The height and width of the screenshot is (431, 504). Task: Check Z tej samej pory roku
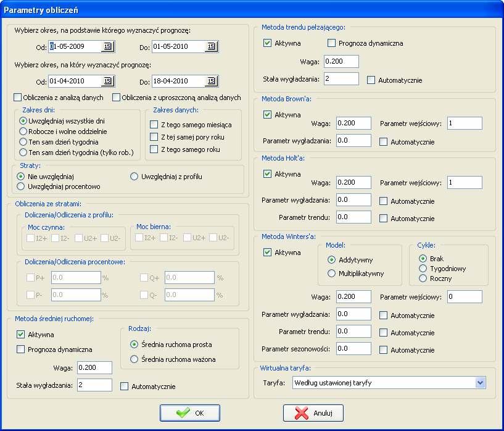[154, 136]
